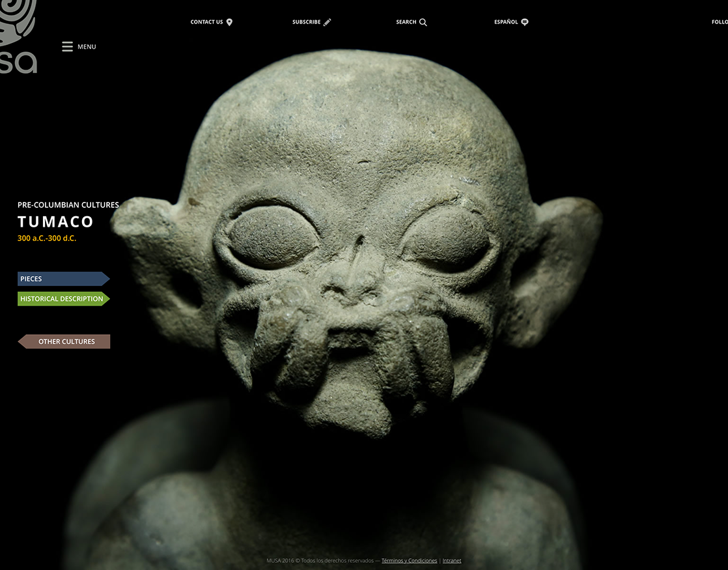Click the date 300 a.C.-300 d.C.
Image resolution: width=728 pixels, height=570 pixels.
tap(47, 238)
